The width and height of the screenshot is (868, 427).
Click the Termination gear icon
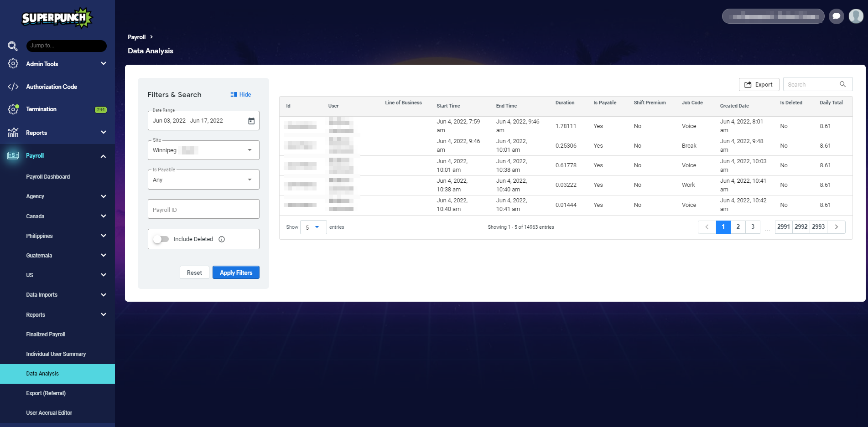pyautogui.click(x=13, y=109)
